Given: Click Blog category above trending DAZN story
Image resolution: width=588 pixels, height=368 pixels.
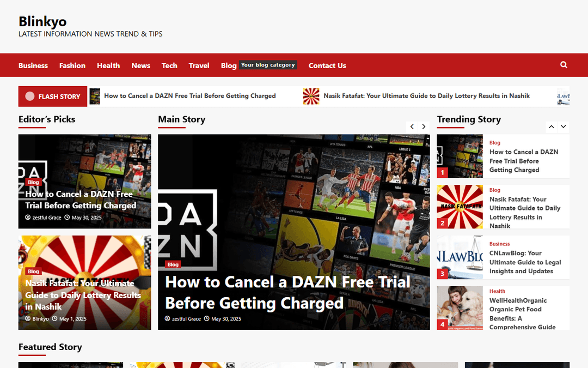Looking at the screenshot, I should click(x=494, y=143).
